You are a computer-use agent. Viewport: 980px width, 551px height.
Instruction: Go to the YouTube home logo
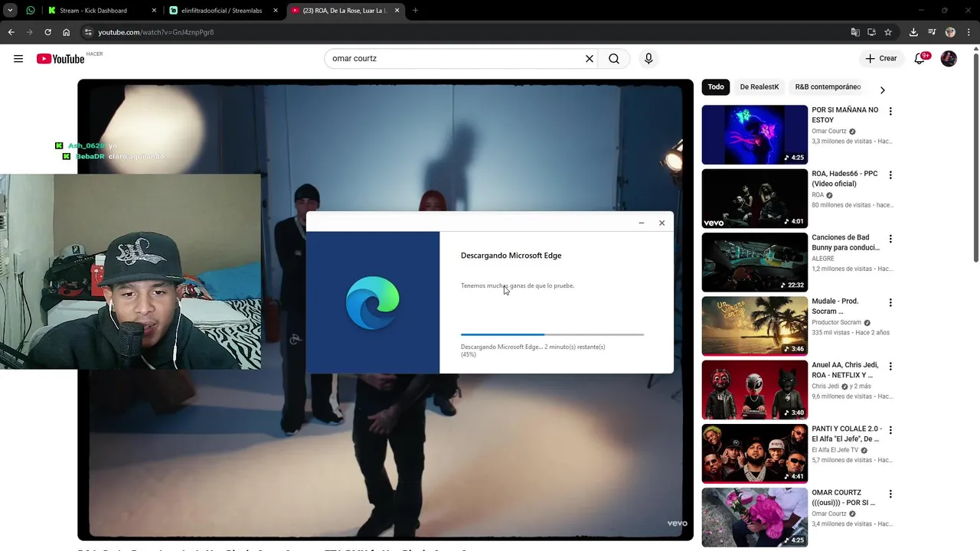[x=60, y=59]
